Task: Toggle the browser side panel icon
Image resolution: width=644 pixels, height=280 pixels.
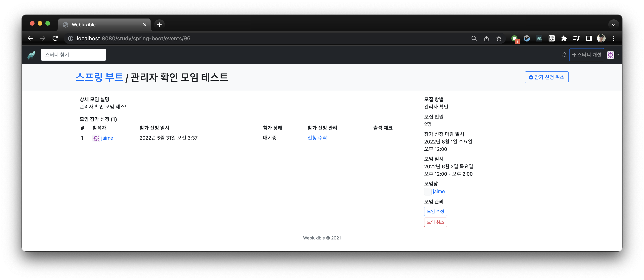Action: [589, 38]
